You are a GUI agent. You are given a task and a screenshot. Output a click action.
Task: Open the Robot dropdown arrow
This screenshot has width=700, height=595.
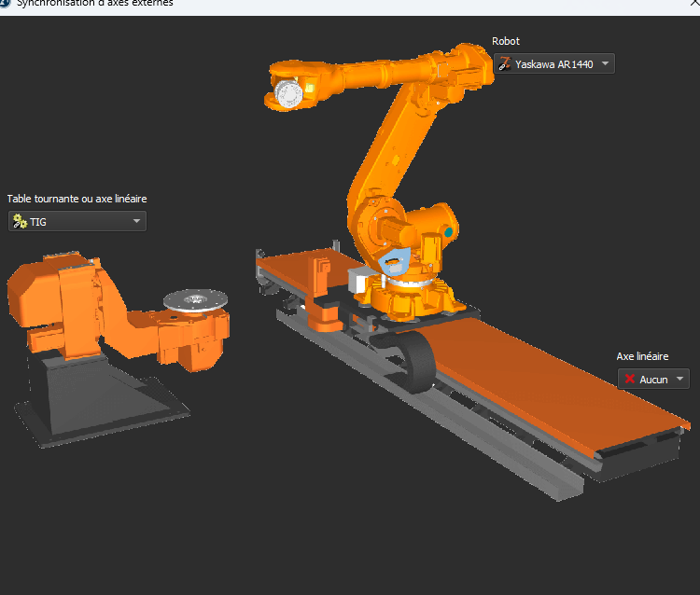pos(606,64)
